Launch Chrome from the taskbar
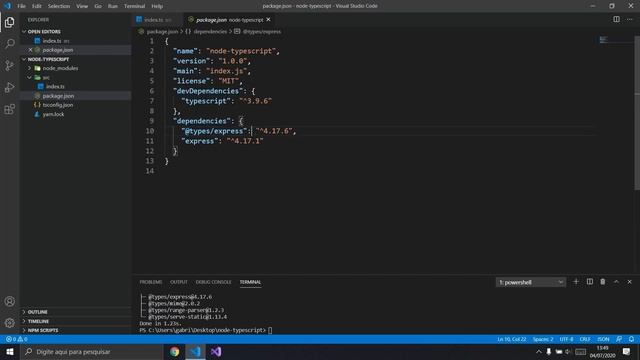This screenshot has height=360, width=640. click(175, 351)
